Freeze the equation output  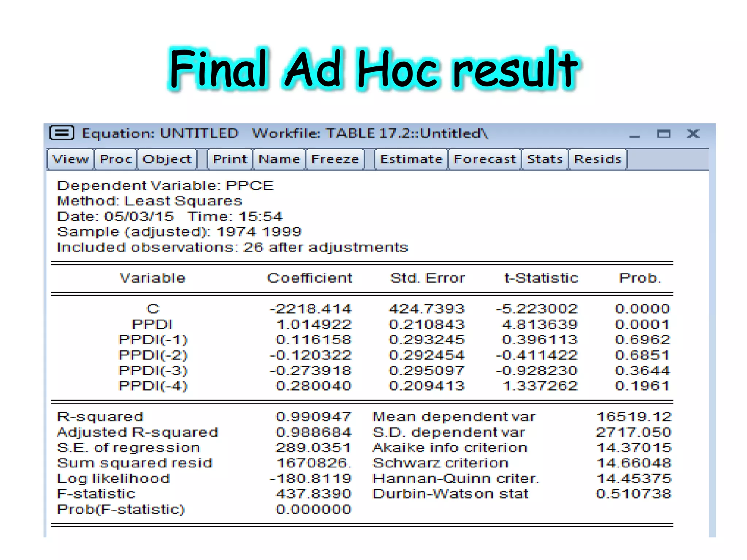335,159
